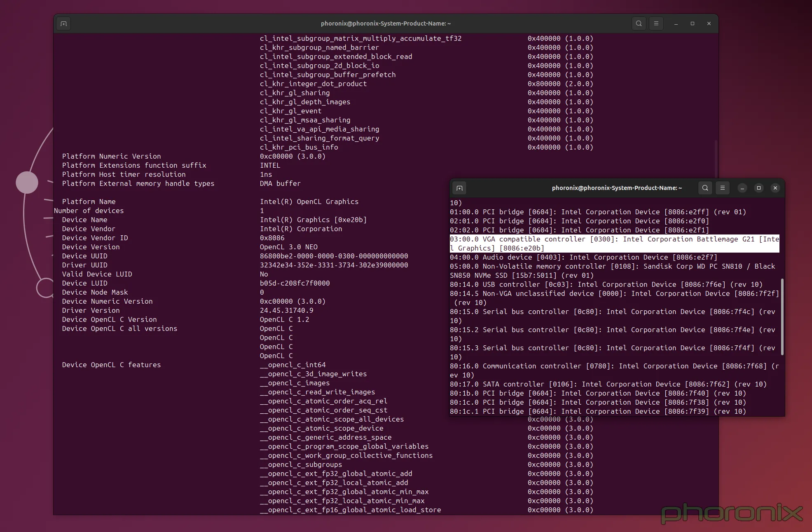The image size is (812, 532).
Task: Open the hamburger menu of the background terminal
Action: [x=656, y=23]
